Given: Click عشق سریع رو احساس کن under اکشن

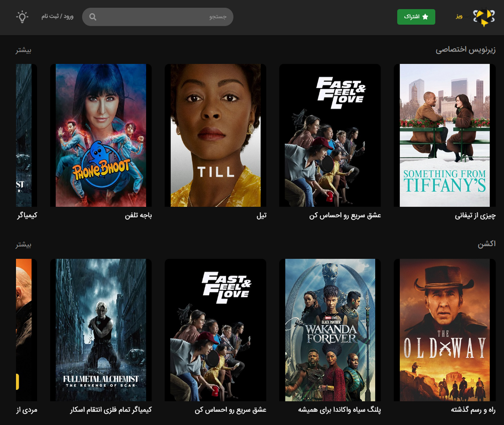Looking at the screenshot, I should coord(230,410).
